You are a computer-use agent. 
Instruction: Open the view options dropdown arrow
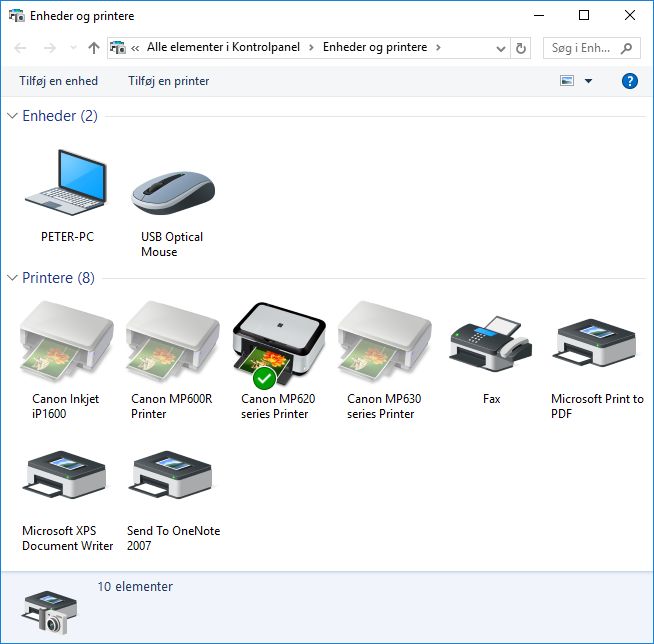588,81
